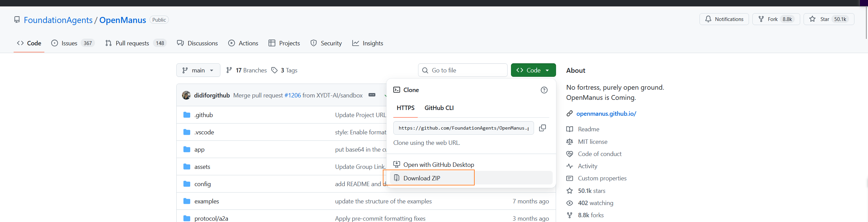Open commit 'Apply pre-commit formatting fixes'
Viewport: 868px width, 222px height.
tap(380, 219)
